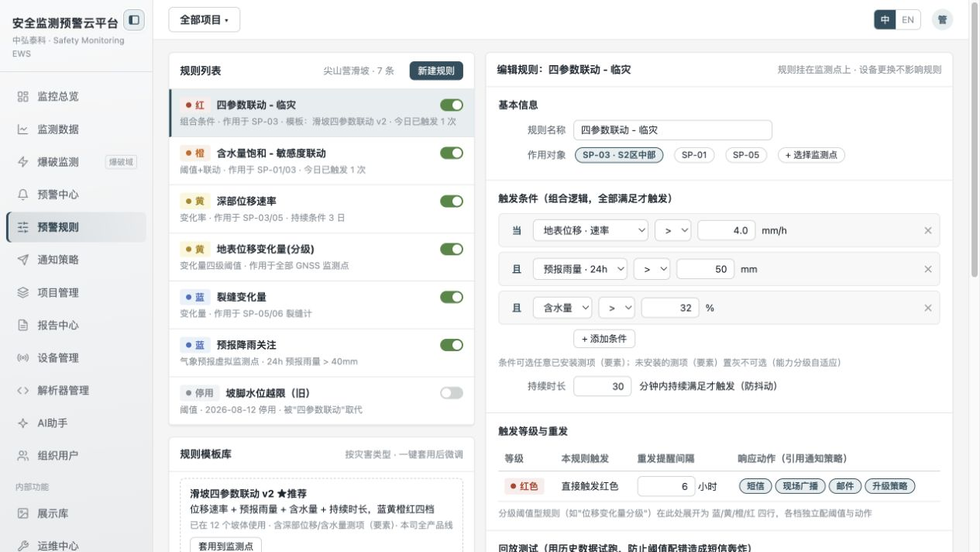Screen dimensions: 980x552
Task: Click 通知策略 paper plane icon
Action: [x=23, y=260]
